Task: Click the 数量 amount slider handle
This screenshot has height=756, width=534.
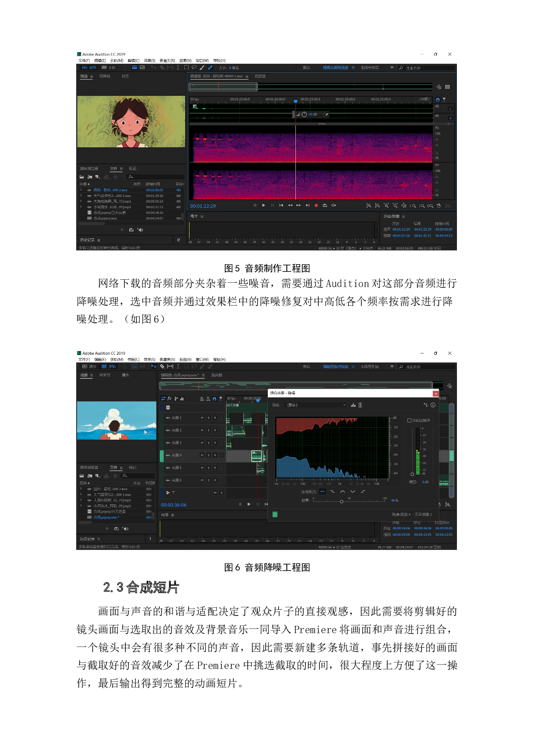Action: (342, 501)
